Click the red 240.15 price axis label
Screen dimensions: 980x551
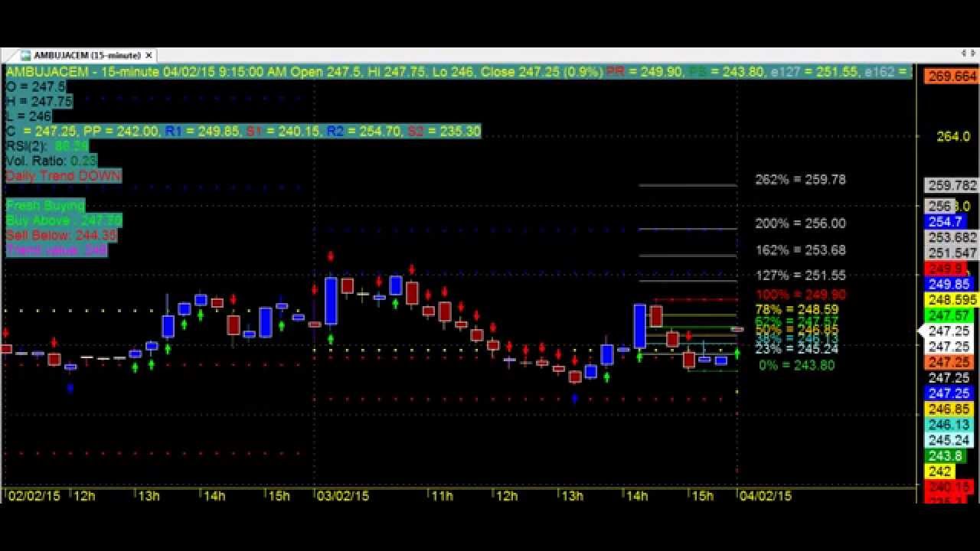tap(949, 487)
